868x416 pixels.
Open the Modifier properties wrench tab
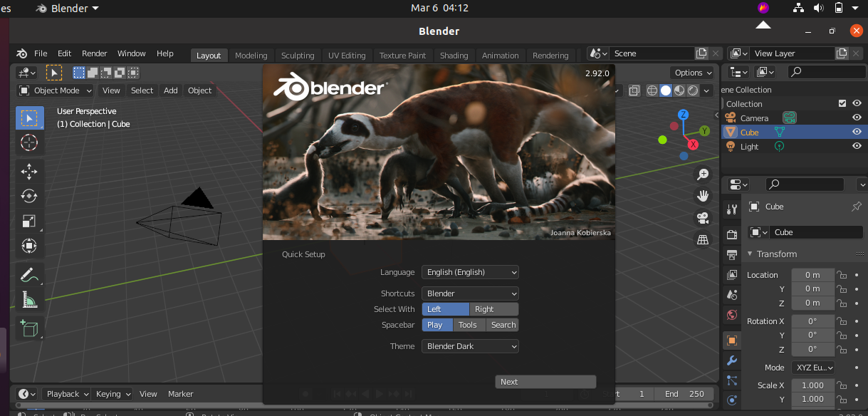click(x=731, y=360)
